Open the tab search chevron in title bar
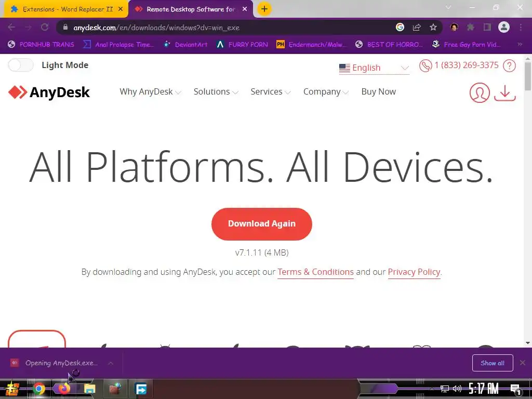The image size is (532, 399). coord(448,7)
